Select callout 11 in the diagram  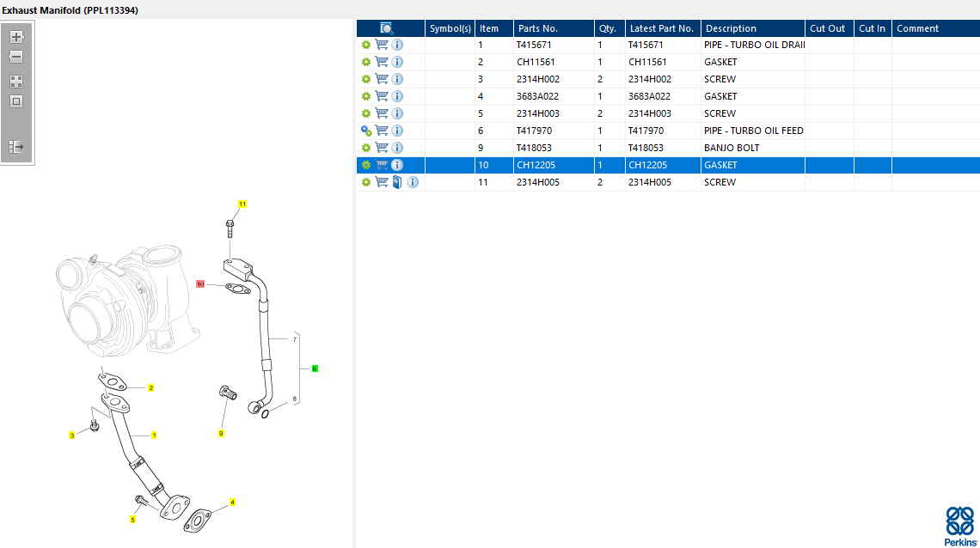pyautogui.click(x=242, y=204)
